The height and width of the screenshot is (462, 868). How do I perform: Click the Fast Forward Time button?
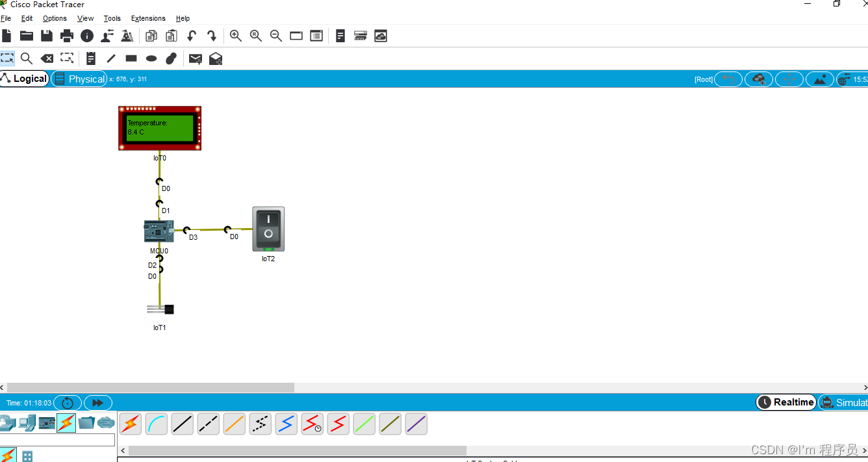[98, 403]
